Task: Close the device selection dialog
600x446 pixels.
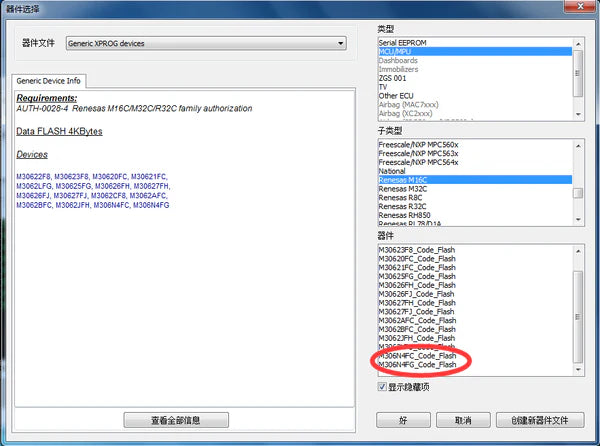Action: tap(580, 5)
